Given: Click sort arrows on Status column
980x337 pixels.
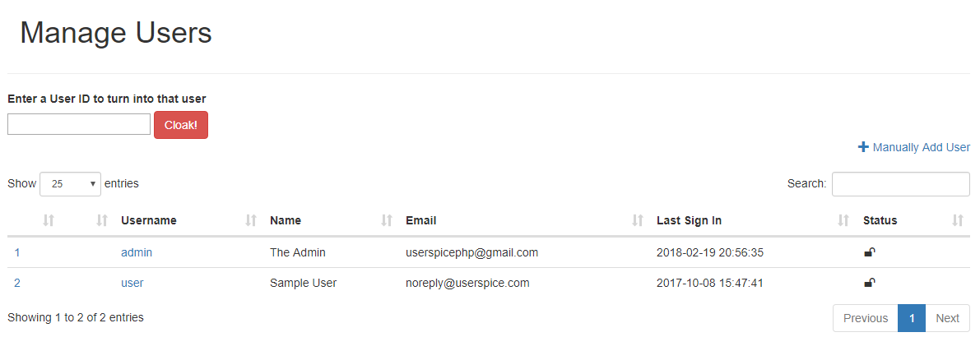Looking at the screenshot, I should (957, 220).
